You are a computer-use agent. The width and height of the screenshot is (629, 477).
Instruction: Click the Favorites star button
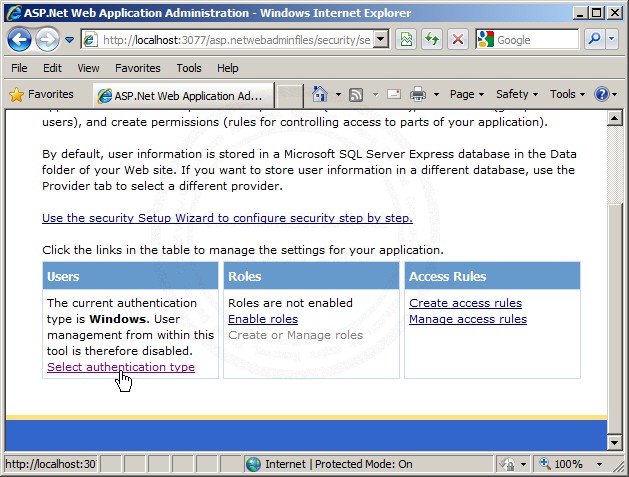(42, 94)
